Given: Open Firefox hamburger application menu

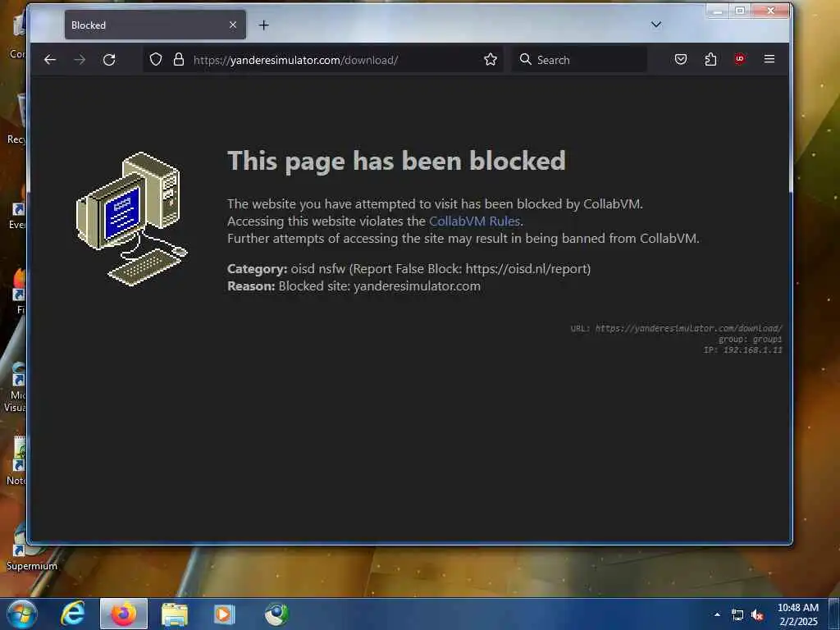Looking at the screenshot, I should pos(769,59).
